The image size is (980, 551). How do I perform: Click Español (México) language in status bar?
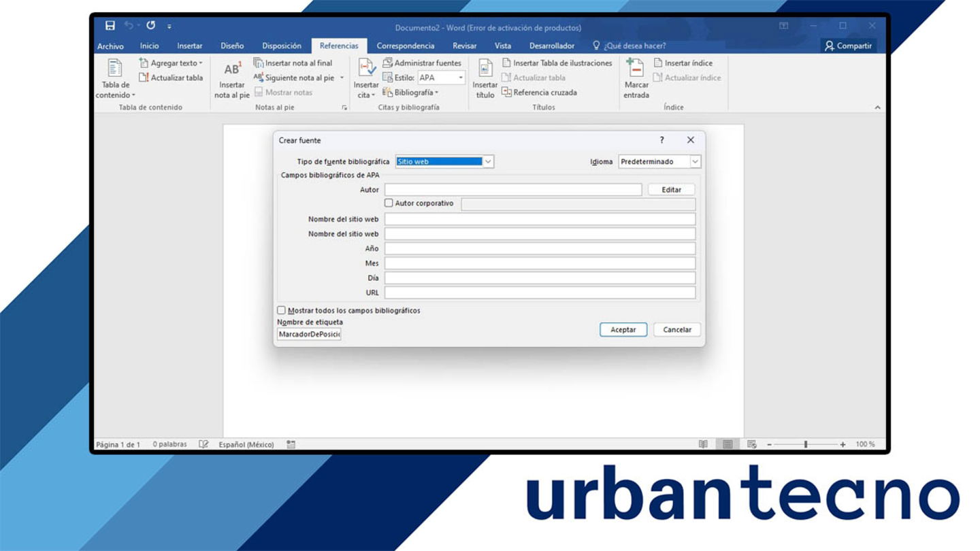(246, 444)
